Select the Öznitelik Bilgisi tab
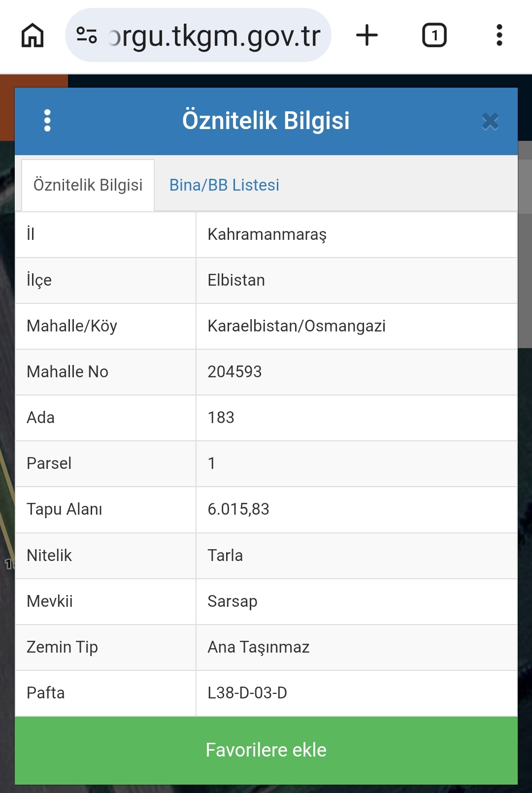 click(88, 185)
